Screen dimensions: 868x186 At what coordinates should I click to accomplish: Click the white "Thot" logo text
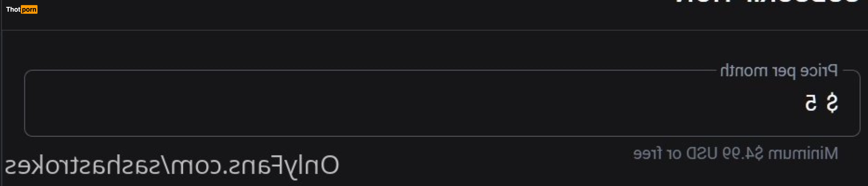click(13, 9)
